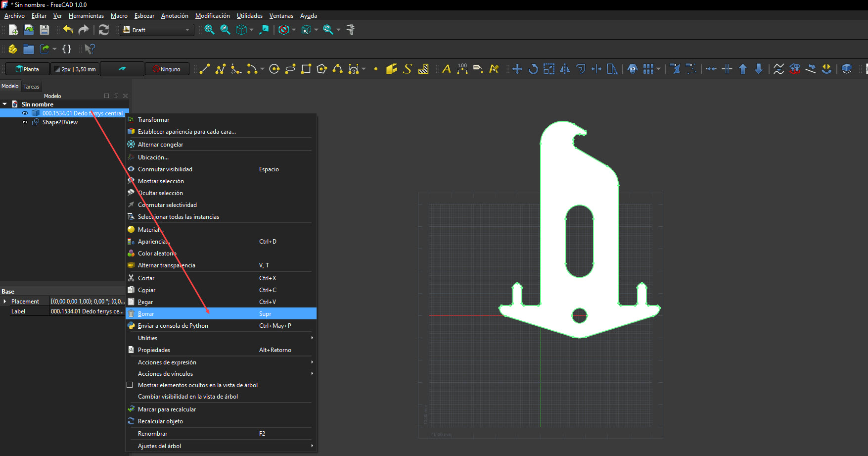The height and width of the screenshot is (456, 868).
Task: Create a new document with the toolbar icon
Action: (x=13, y=30)
